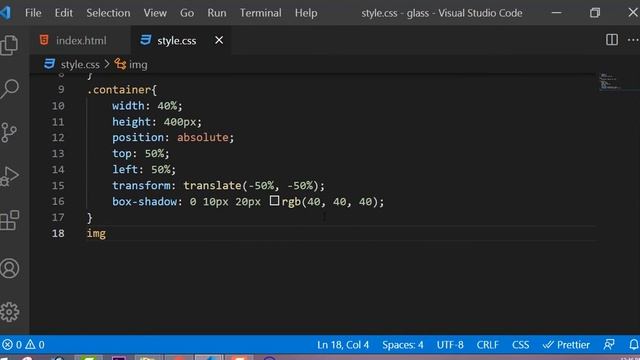The height and width of the screenshot is (360, 640).
Task: Click the 'width' property on line 10
Action: pyautogui.click(x=128, y=106)
